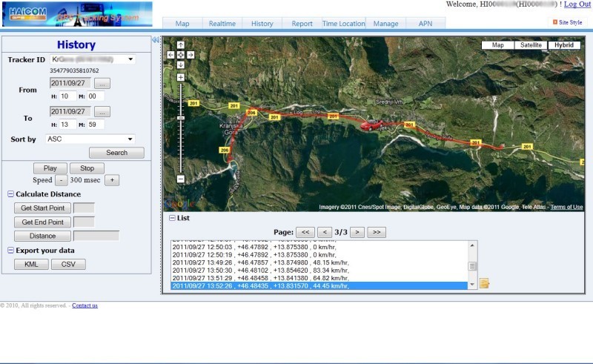Image resolution: width=593 pixels, height=364 pixels.
Task: Click the From minute input field
Action: pos(96,96)
